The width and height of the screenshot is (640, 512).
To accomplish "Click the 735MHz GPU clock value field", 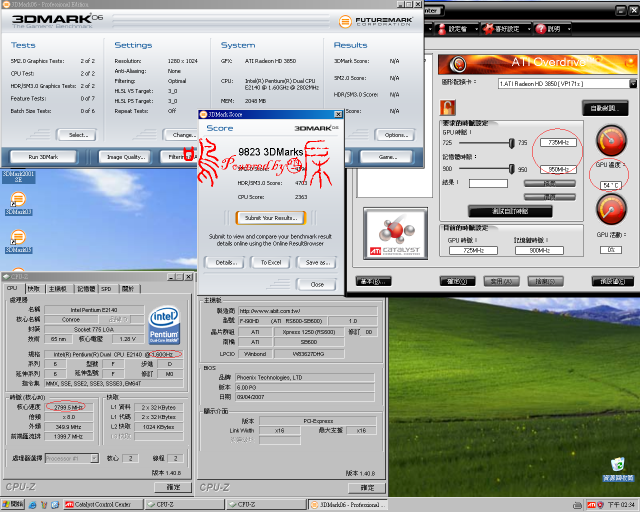I will pyautogui.click(x=558, y=142).
